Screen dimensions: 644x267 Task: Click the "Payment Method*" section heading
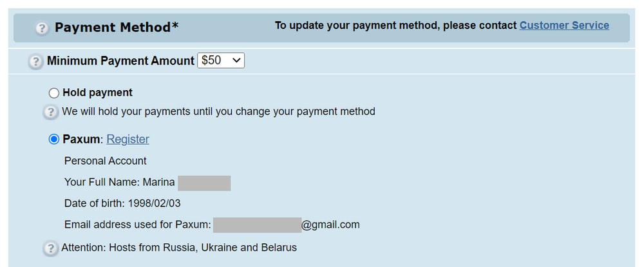point(117,27)
